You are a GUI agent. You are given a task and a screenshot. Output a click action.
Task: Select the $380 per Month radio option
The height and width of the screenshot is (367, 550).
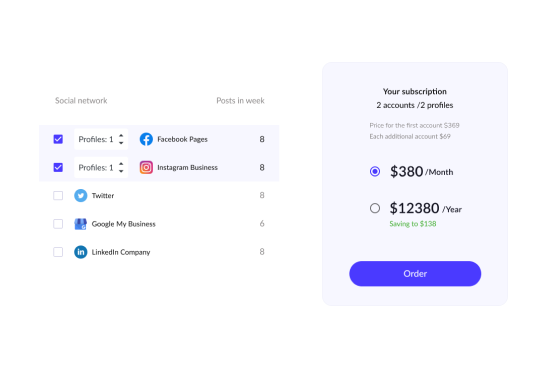375,172
